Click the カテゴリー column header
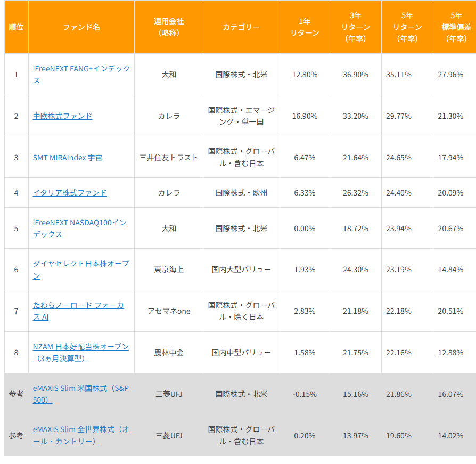The width and height of the screenshot is (476, 464). [x=241, y=27]
